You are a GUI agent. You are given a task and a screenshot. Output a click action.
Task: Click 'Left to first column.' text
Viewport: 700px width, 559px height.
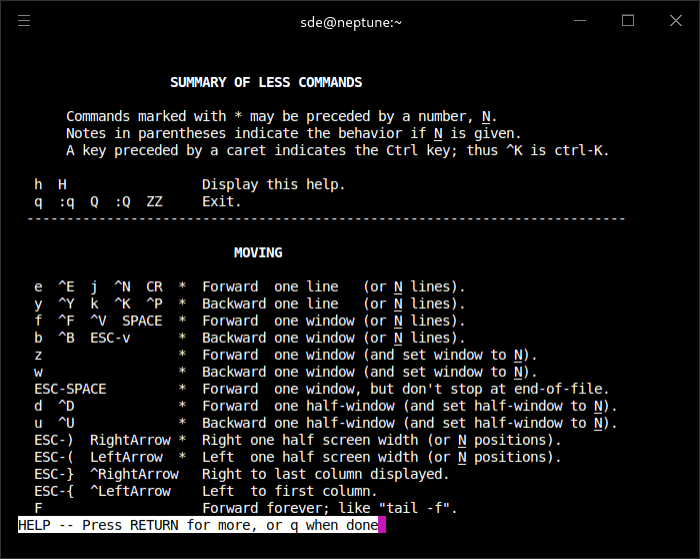[x=290, y=491]
